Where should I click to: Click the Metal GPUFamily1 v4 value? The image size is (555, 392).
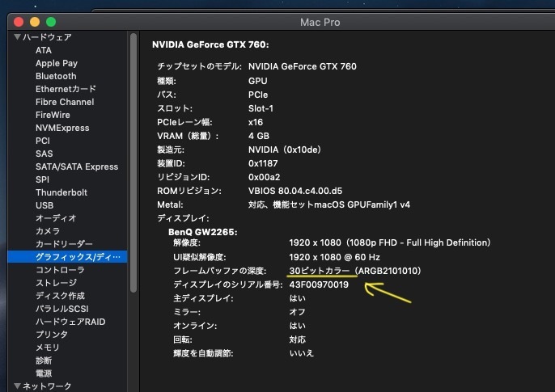pyautogui.click(x=329, y=204)
